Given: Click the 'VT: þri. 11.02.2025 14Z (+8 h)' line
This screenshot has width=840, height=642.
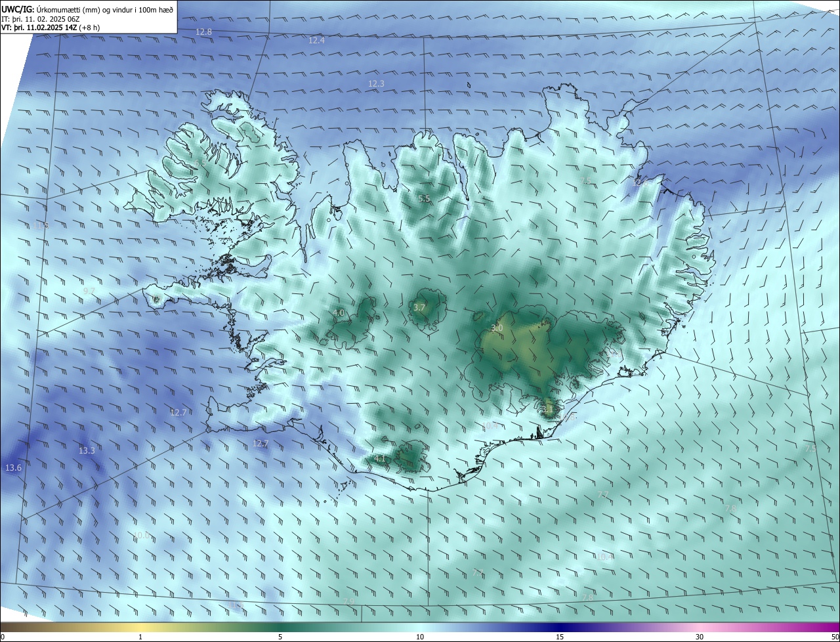Looking at the screenshot, I should point(51,28).
